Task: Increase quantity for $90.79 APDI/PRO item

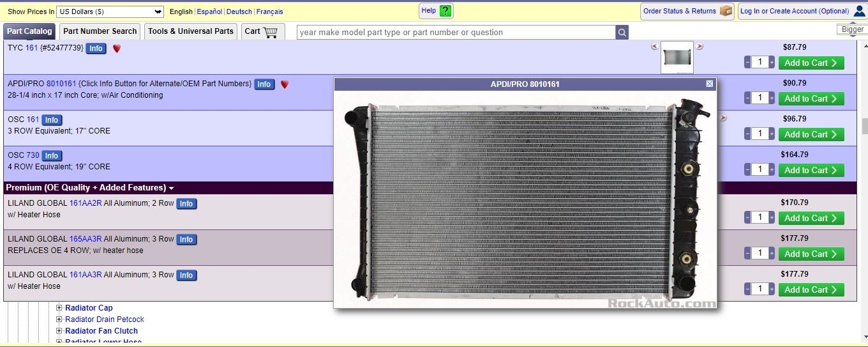Action: (x=772, y=98)
